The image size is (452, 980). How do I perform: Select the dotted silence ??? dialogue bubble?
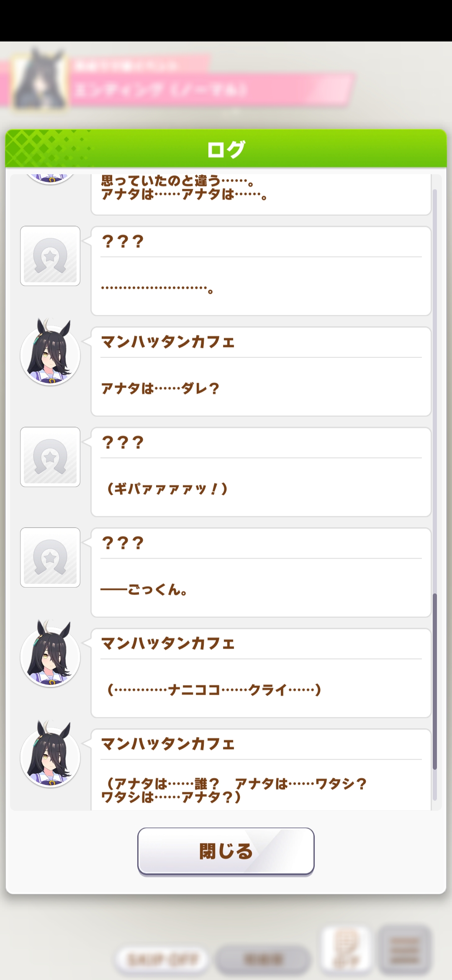click(261, 271)
